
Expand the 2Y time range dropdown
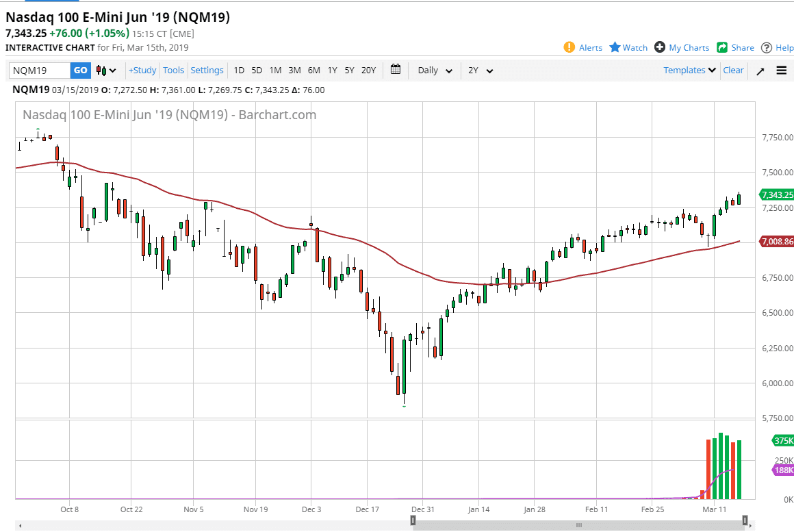[x=479, y=70]
